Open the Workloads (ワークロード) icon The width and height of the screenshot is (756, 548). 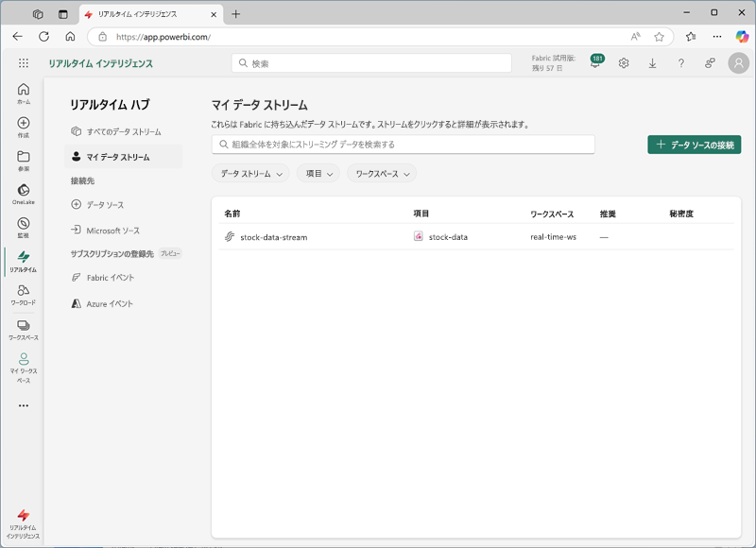click(23, 292)
